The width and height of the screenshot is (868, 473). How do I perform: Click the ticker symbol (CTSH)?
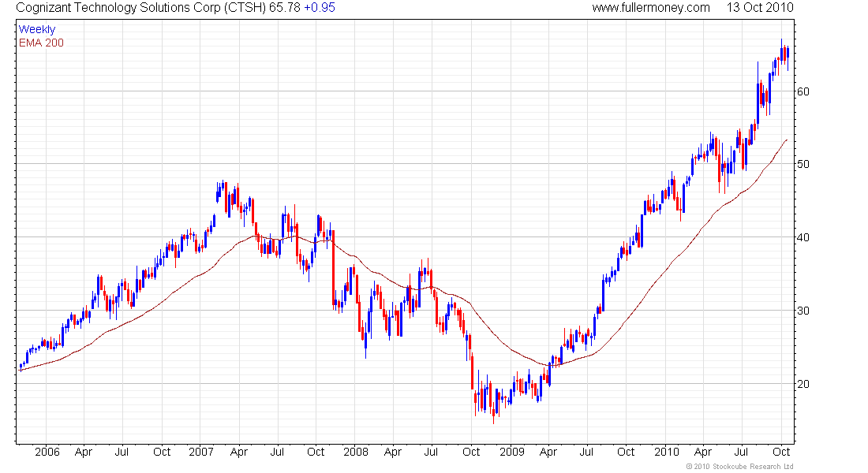tap(244, 8)
